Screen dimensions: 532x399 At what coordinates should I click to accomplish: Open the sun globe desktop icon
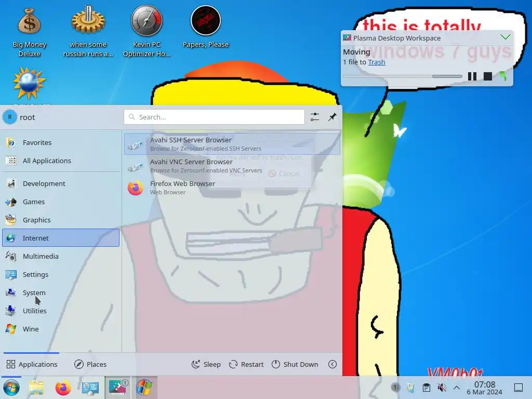(x=29, y=84)
